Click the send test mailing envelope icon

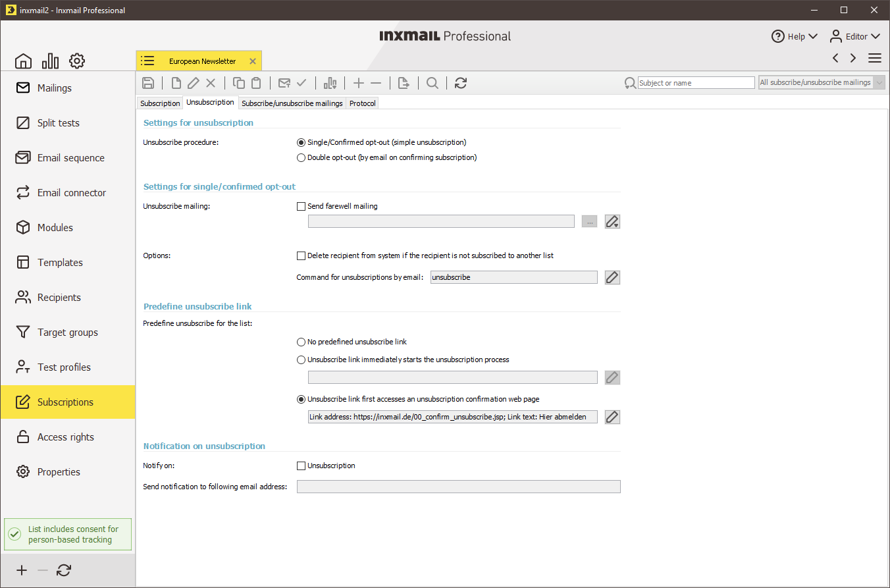[x=284, y=83]
